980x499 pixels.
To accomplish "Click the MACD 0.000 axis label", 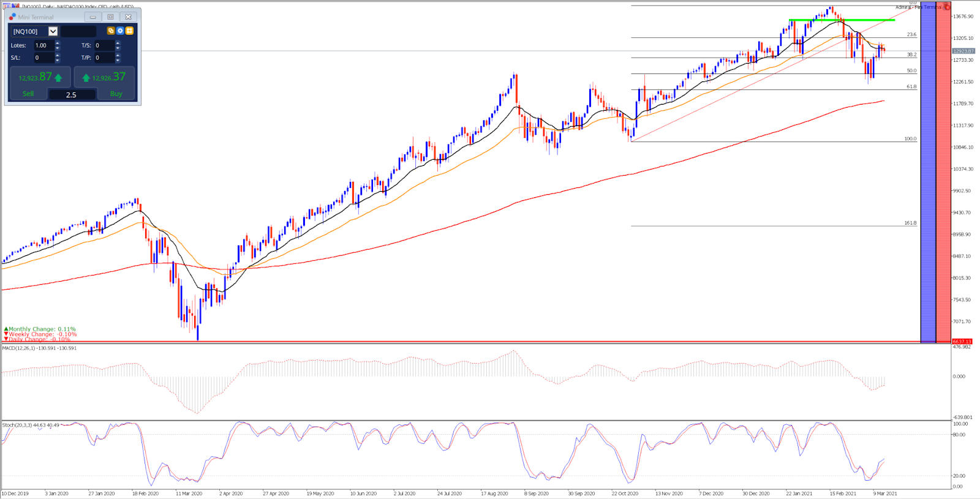I will pos(959,377).
